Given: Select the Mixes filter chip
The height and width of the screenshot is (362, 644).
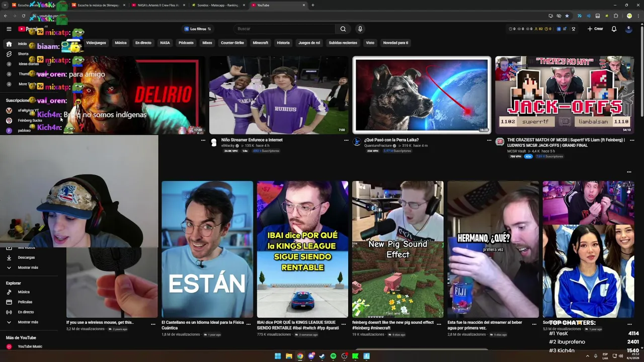Looking at the screenshot, I should (207, 43).
